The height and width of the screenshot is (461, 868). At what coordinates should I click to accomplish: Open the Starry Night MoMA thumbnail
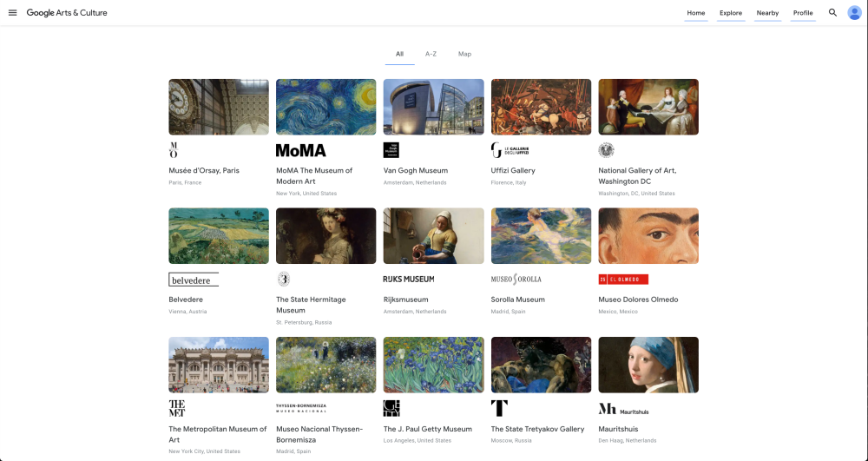pos(326,107)
